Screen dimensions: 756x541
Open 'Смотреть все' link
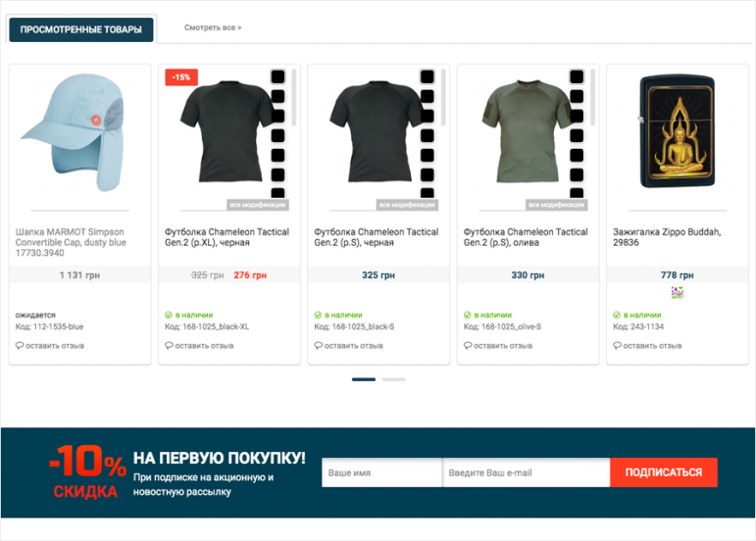213,27
